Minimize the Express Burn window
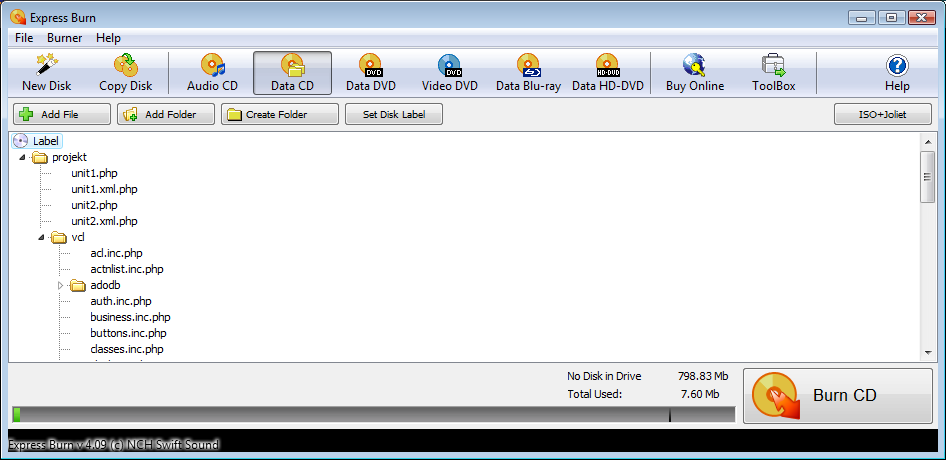 coord(862,18)
